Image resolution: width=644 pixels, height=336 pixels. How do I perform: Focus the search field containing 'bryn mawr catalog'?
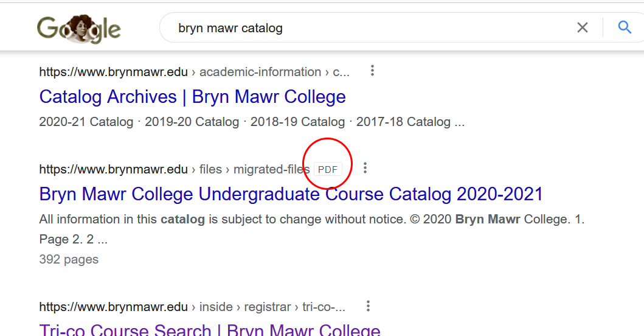point(365,28)
